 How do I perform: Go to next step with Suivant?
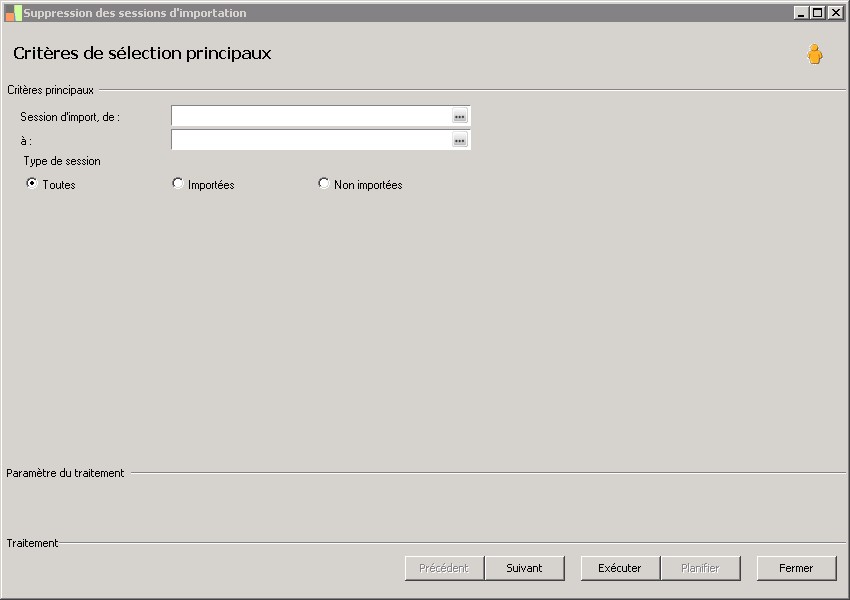[x=524, y=568]
